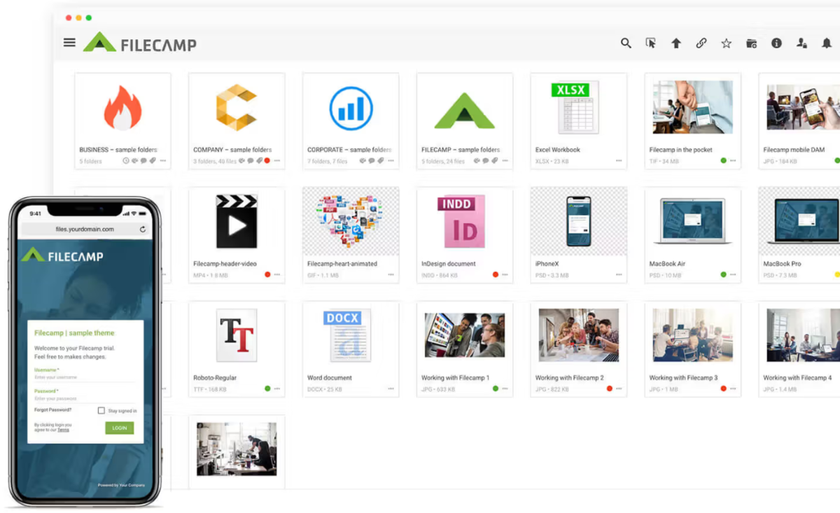Click the files.yourdomain.com address bar

coord(85,229)
